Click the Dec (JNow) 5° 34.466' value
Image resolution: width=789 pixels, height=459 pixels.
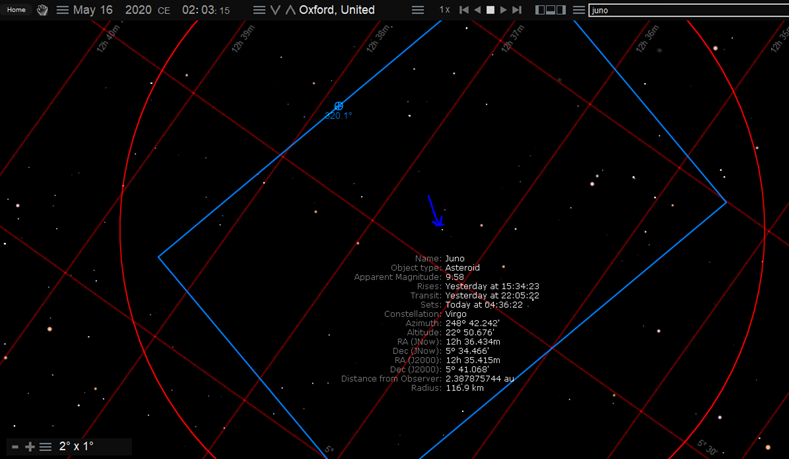coord(467,351)
